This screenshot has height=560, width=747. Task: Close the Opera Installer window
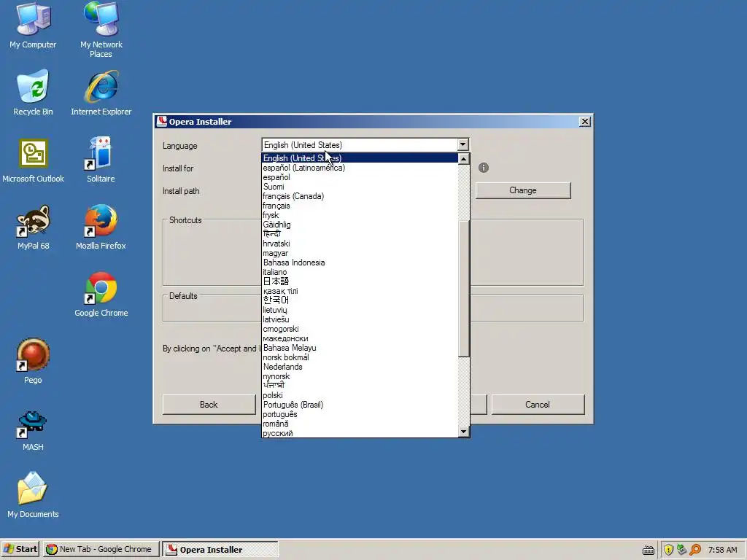point(584,122)
